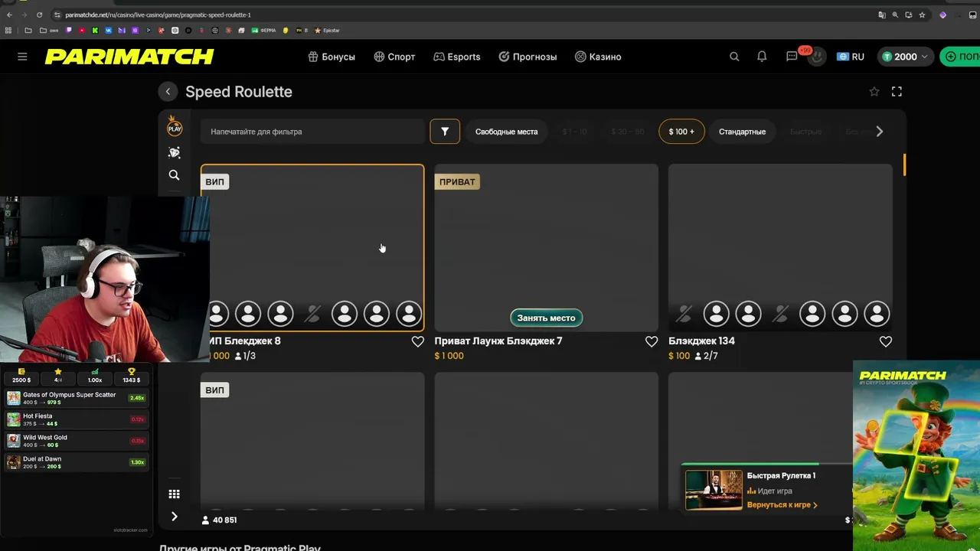Bookmark this page with the star

pos(922,15)
